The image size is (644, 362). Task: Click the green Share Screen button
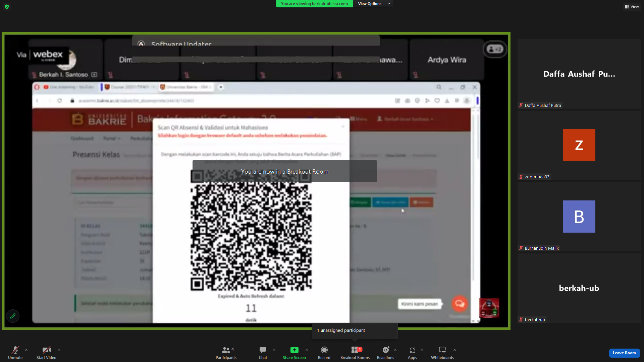pyautogui.click(x=294, y=353)
